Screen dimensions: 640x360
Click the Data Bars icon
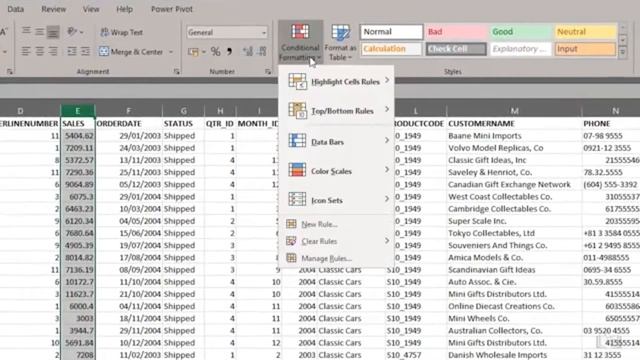point(297,140)
